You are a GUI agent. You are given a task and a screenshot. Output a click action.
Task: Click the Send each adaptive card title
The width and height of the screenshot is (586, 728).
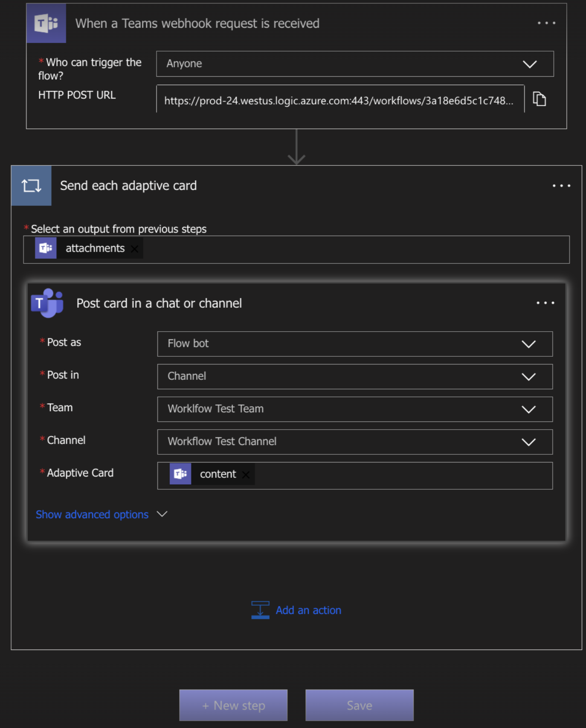(x=128, y=186)
